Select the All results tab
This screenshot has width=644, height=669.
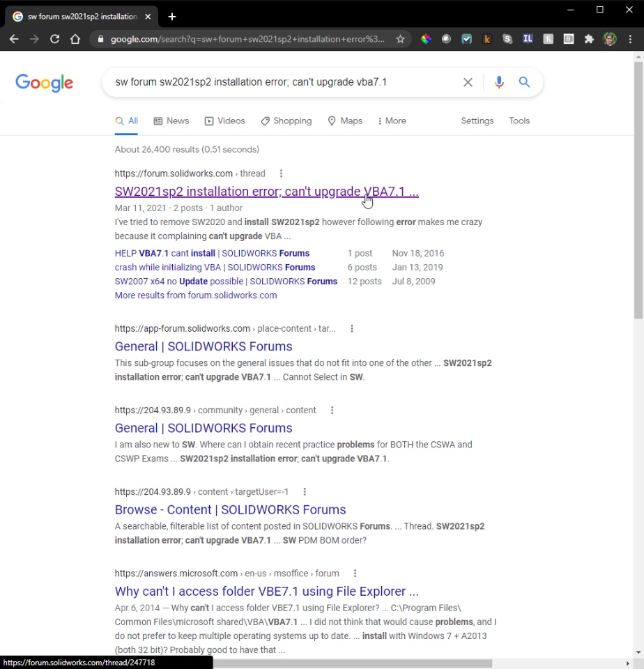tap(126, 121)
